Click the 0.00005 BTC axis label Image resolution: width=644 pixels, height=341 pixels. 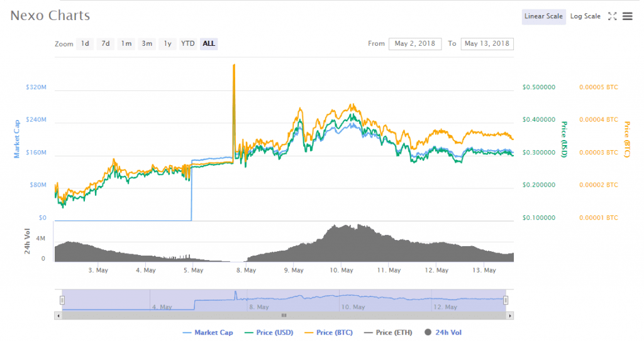pyautogui.click(x=599, y=87)
